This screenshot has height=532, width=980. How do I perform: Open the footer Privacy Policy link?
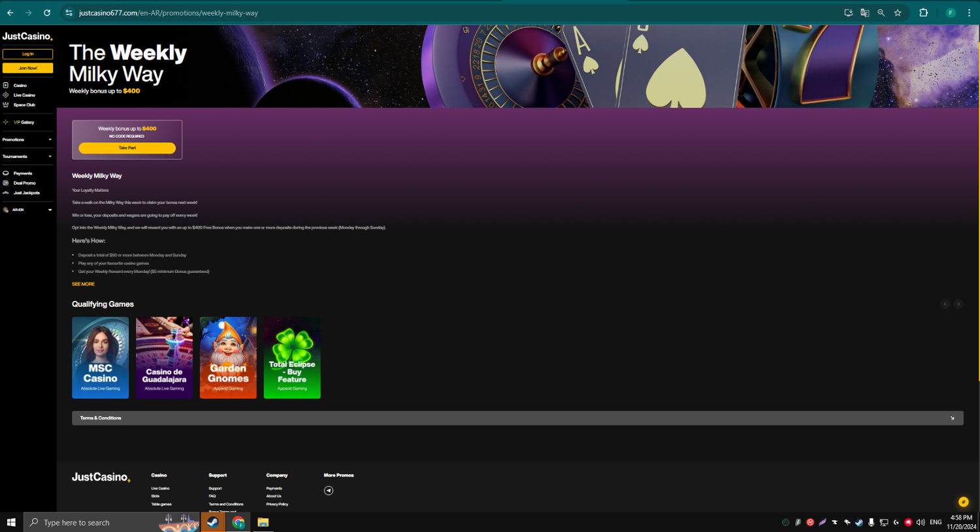tap(277, 504)
